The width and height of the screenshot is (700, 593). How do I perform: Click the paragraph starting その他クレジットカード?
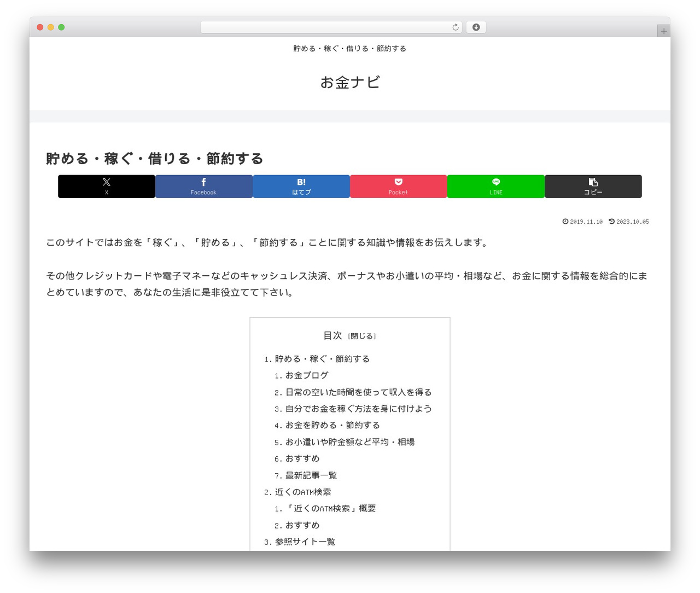tap(347, 284)
